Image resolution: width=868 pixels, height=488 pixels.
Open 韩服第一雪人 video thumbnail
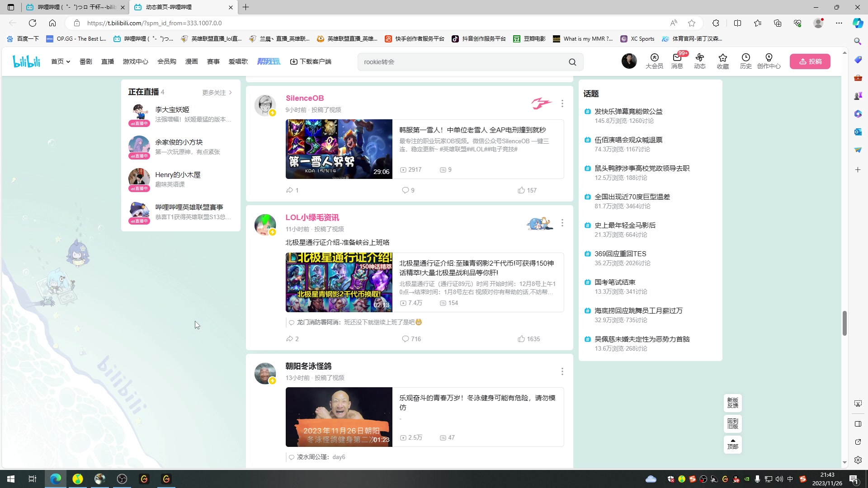point(339,149)
